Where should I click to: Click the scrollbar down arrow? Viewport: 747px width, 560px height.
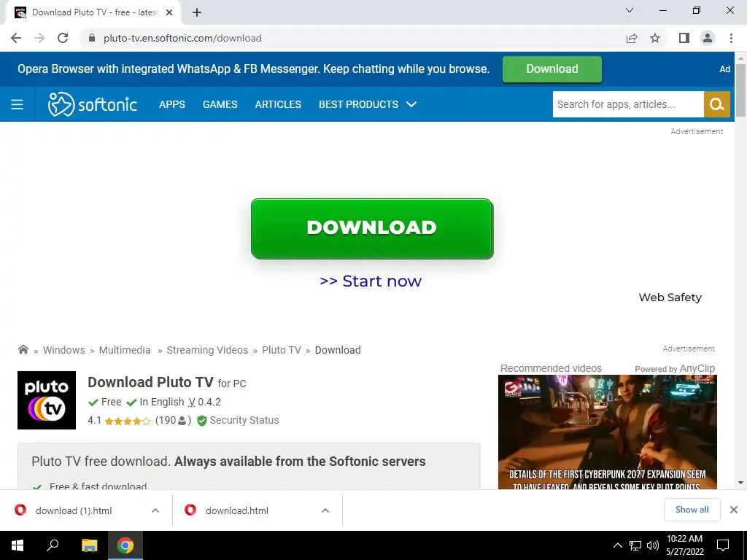[x=740, y=483]
